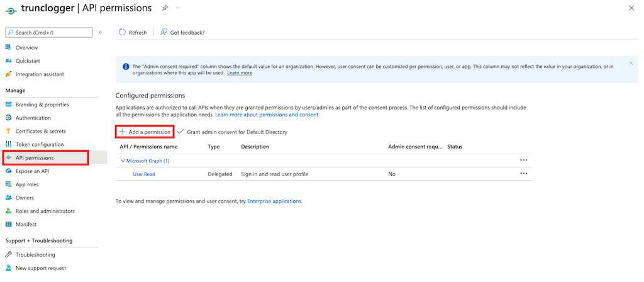The height and width of the screenshot is (282, 644).
Task: Click the Authentication icon in sidebar
Action: click(x=8, y=118)
